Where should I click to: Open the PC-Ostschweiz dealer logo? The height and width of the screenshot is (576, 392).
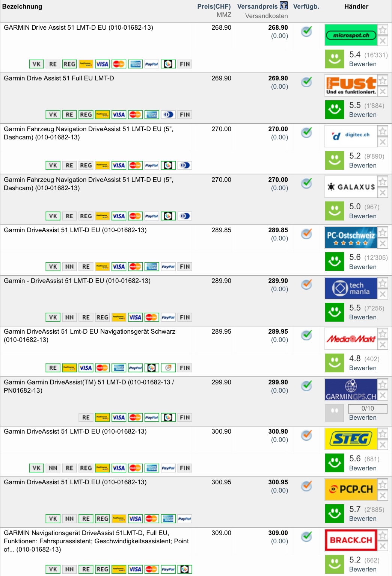pyautogui.click(x=351, y=237)
